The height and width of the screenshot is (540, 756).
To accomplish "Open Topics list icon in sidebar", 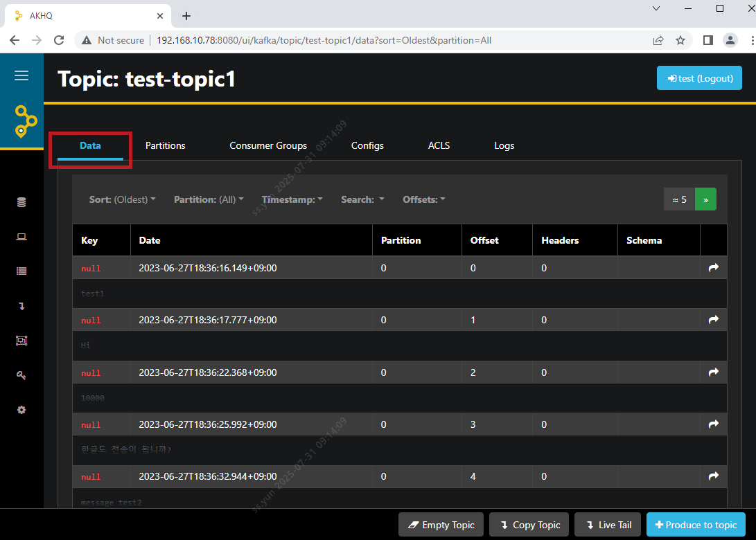I will [x=21, y=271].
